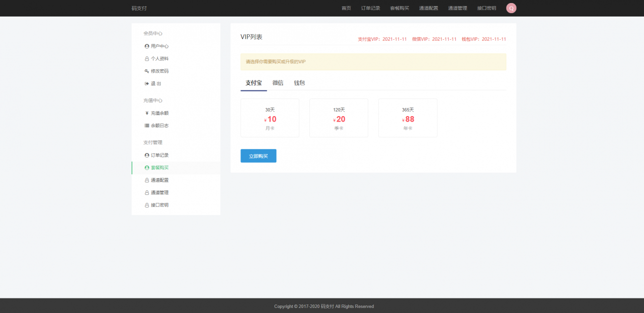Click the key icon beside 修改密码
This screenshot has width=644, height=313.
pos(147,71)
